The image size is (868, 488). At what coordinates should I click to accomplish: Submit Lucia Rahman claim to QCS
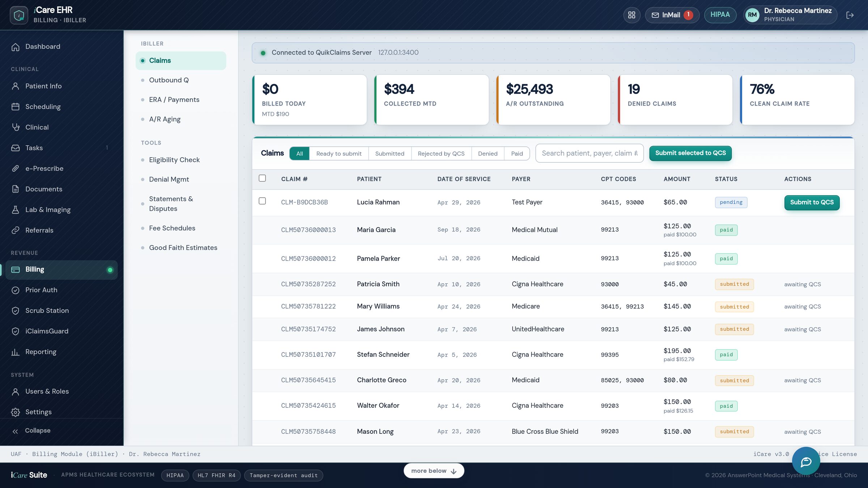812,202
